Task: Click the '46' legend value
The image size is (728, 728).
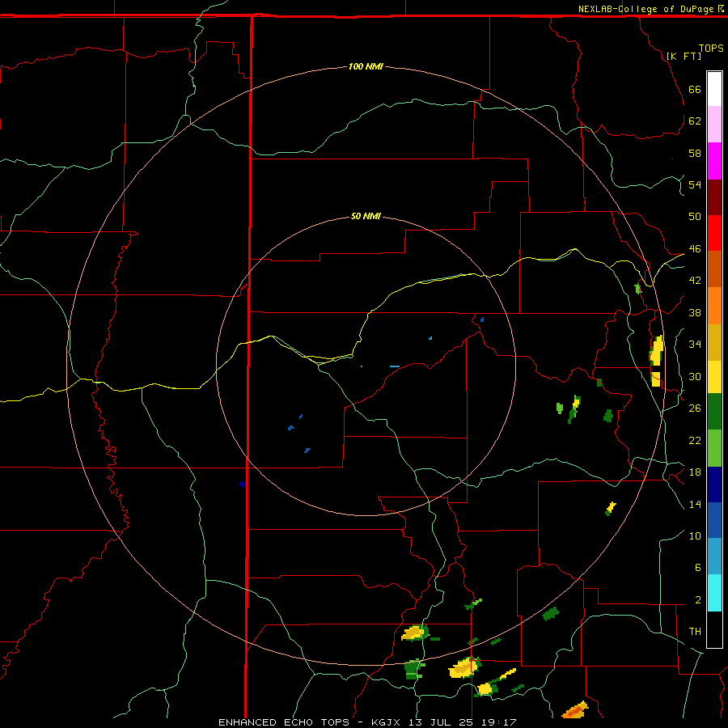Action: click(695, 248)
